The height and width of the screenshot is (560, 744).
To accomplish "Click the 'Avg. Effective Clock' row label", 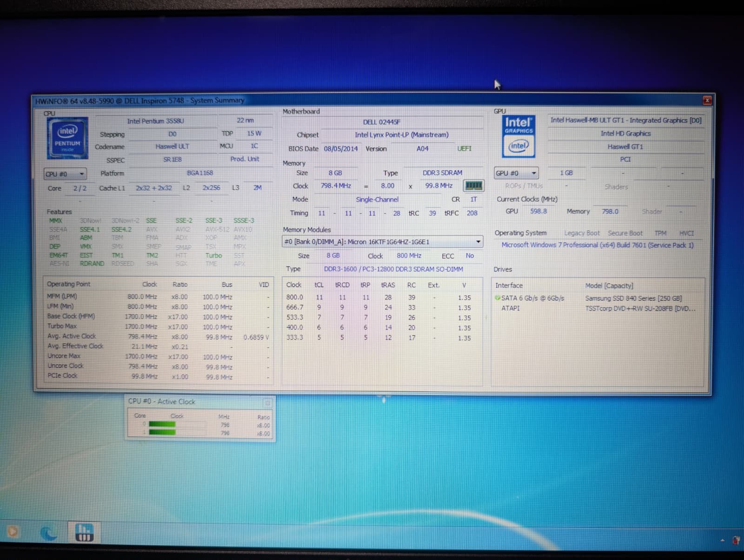I will pyautogui.click(x=76, y=346).
